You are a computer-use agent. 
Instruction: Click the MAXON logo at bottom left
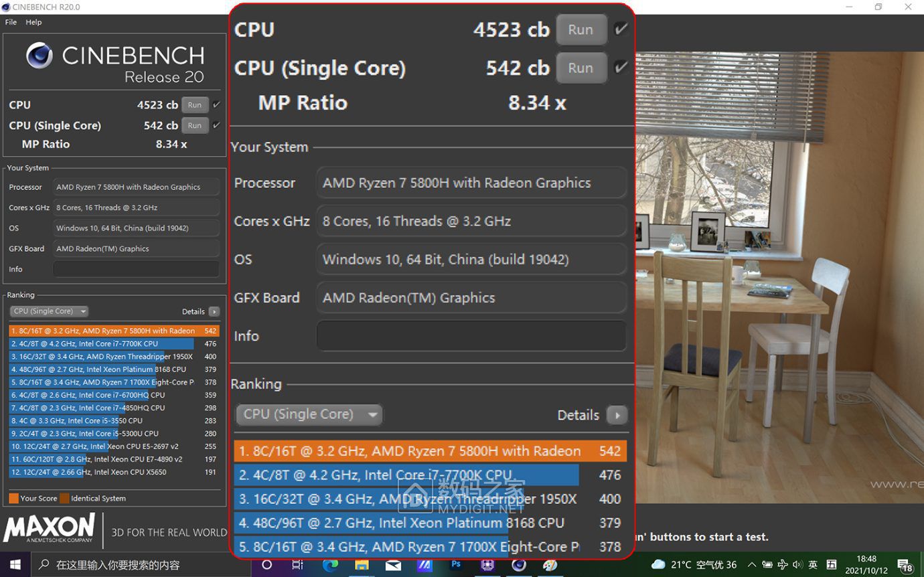click(x=49, y=528)
